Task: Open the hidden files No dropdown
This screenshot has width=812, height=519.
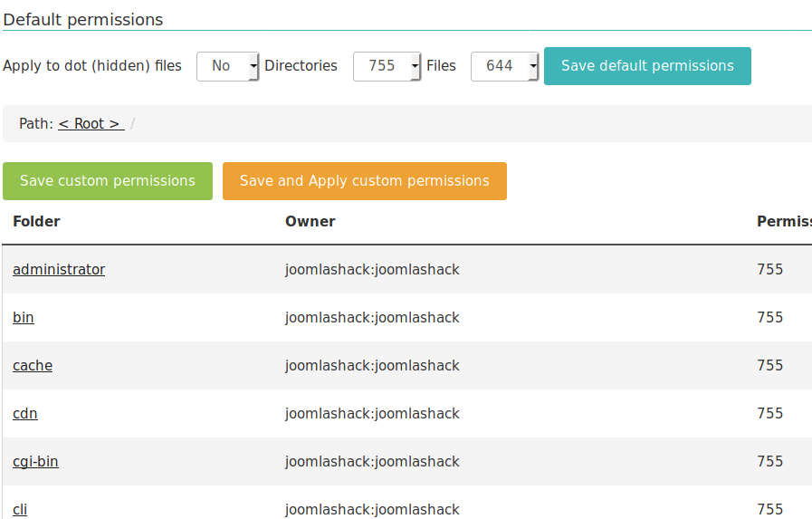Action: pyautogui.click(x=227, y=66)
